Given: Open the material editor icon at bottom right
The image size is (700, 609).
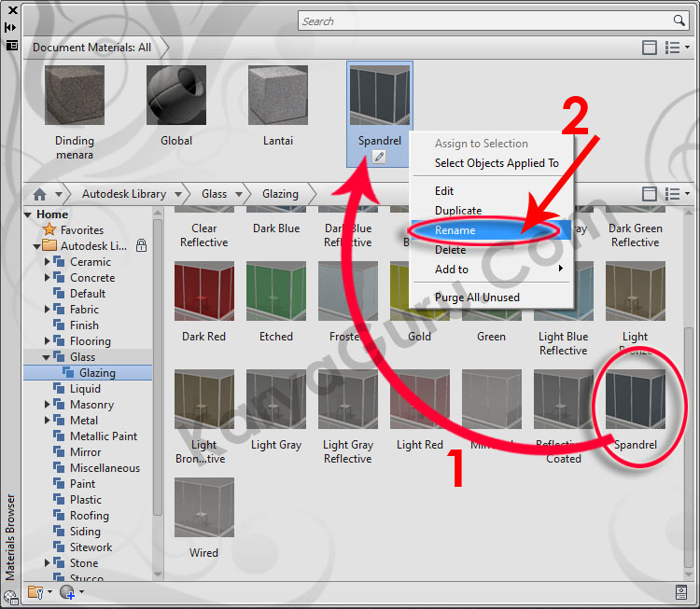Looking at the screenshot, I should pyautogui.click(x=681, y=592).
